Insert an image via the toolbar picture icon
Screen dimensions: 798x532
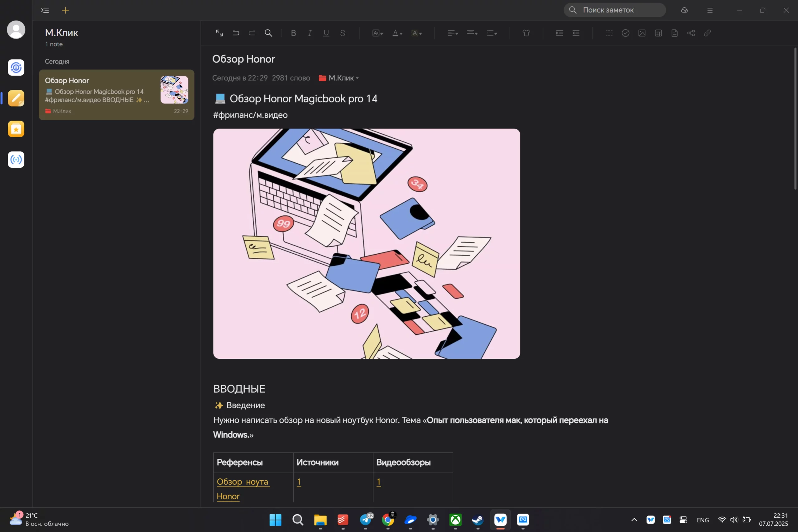pos(642,33)
